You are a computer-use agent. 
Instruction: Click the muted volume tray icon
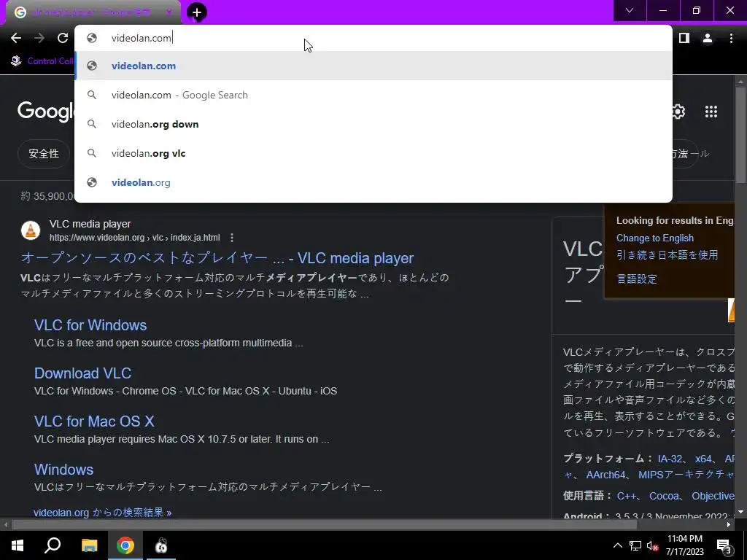pyautogui.click(x=653, y=545)
